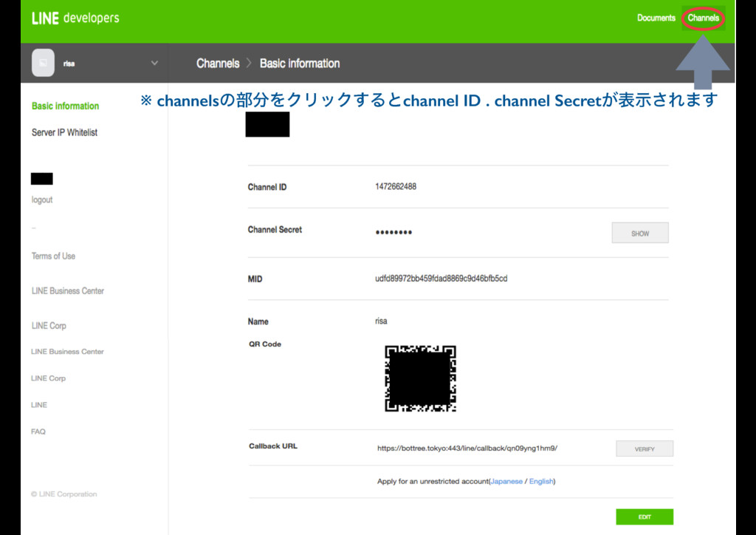Click the Channel Secret label
This screenshot has width=756, height=535.
(x=275, y=230)
